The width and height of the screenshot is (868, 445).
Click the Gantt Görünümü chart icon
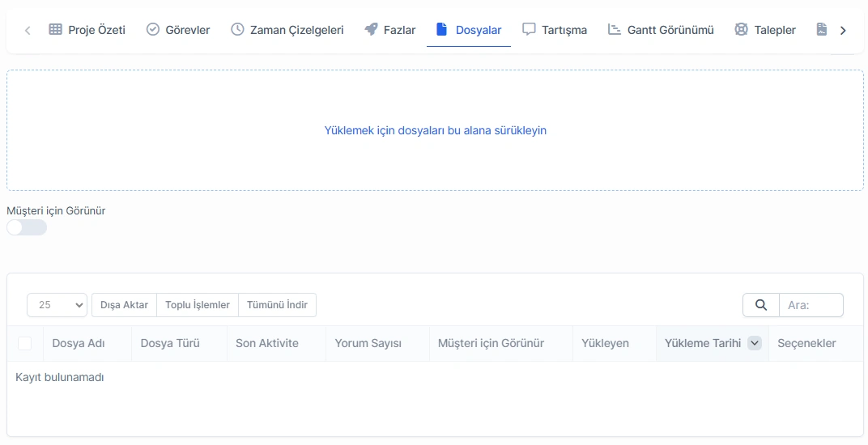614,29
